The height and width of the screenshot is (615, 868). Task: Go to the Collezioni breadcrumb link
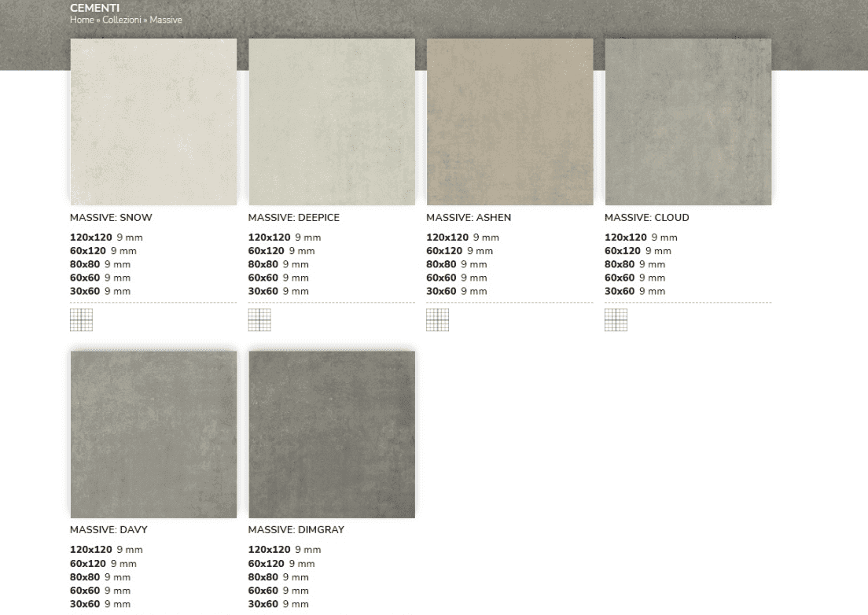[x=121, y=20]
